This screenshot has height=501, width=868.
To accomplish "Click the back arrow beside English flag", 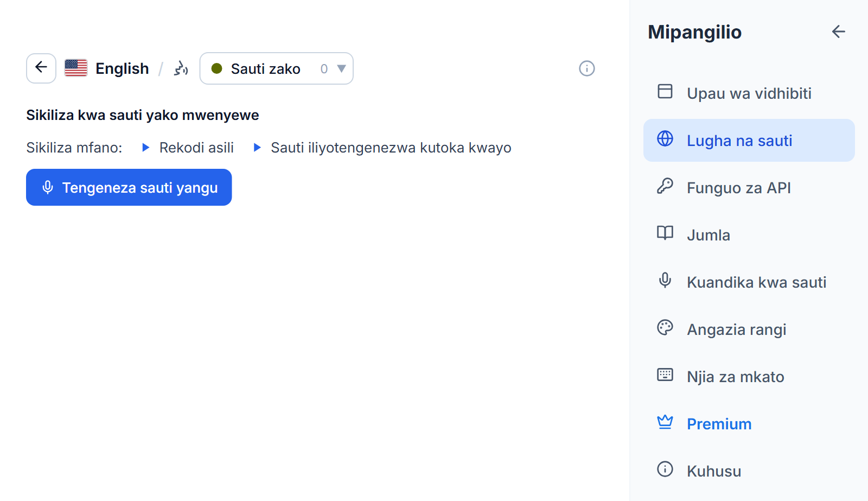I will 41,68.
